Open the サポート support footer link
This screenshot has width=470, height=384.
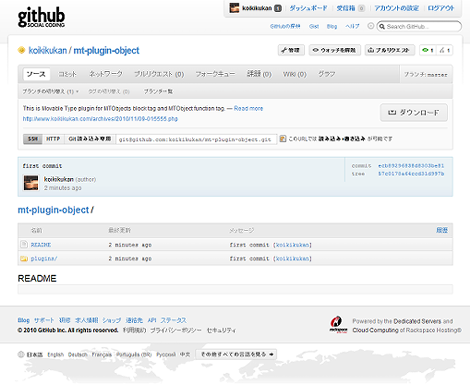[44, 320]
